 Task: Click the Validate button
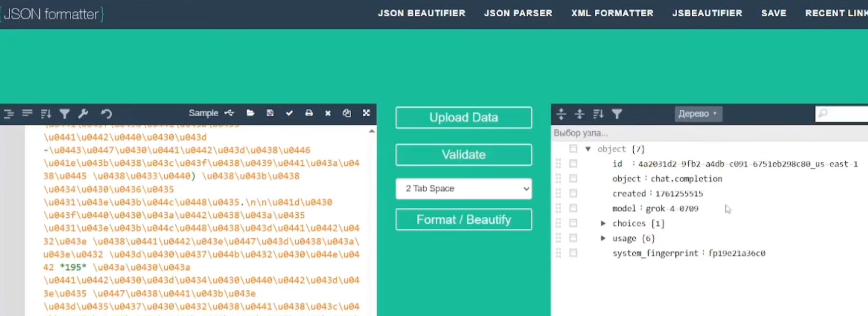pos(464,155)
